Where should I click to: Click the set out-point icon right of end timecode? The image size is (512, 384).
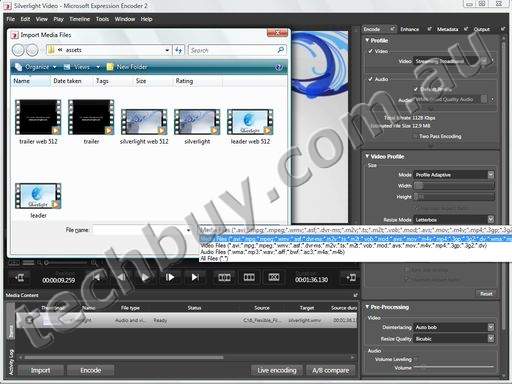click(351, 277)
